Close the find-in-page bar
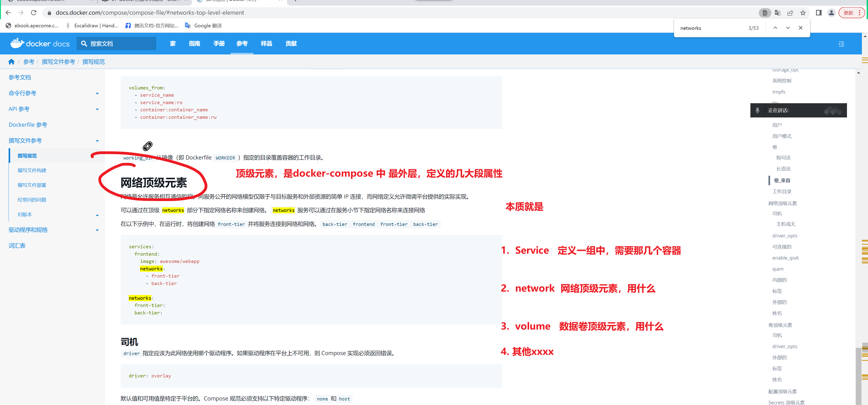Viewport: 868px width, 405px height. point(800,28)
